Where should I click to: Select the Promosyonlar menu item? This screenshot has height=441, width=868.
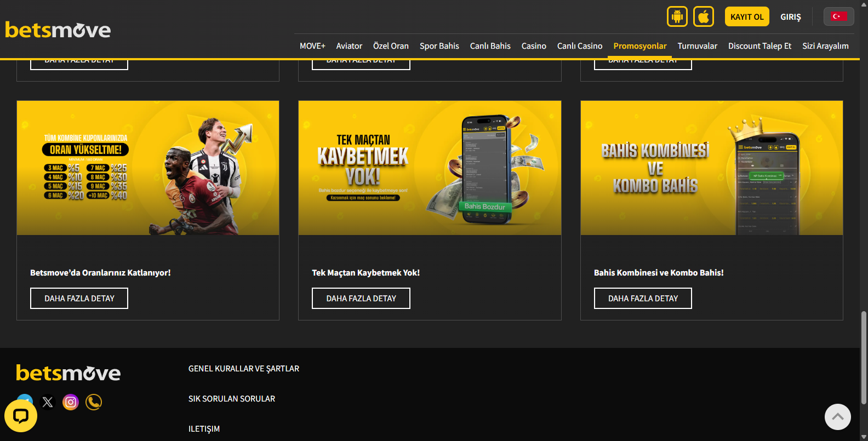tap(640, 46)
